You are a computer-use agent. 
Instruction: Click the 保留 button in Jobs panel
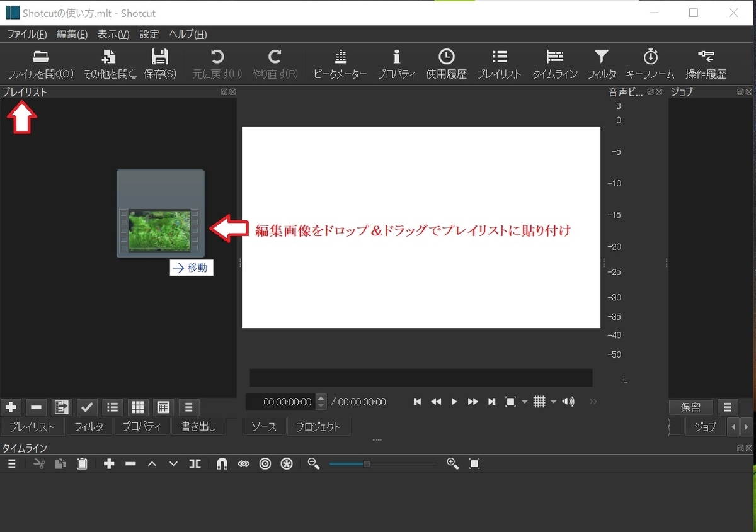coord(690,407)
